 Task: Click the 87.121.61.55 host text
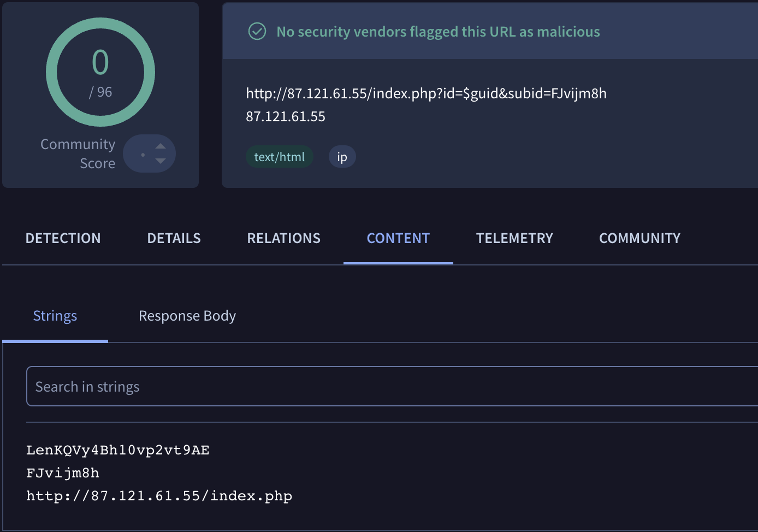pyautogui.click(x=286, y=116)
